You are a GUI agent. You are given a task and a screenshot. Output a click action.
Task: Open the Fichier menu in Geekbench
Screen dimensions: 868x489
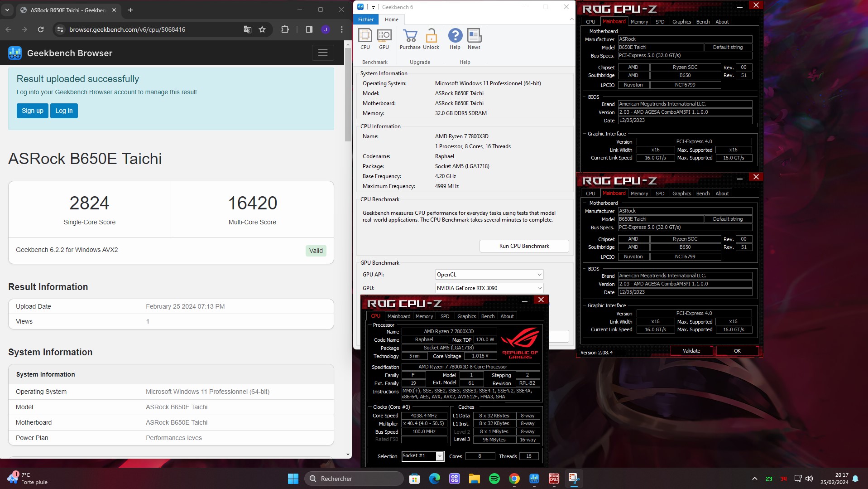pos(366,19)
